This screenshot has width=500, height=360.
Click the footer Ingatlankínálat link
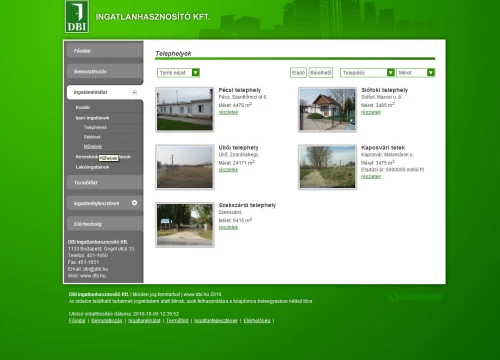[x=144, y=321]
